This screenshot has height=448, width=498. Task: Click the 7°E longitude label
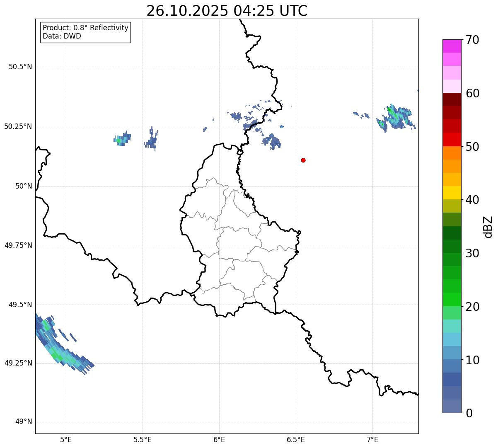(372, 439)
